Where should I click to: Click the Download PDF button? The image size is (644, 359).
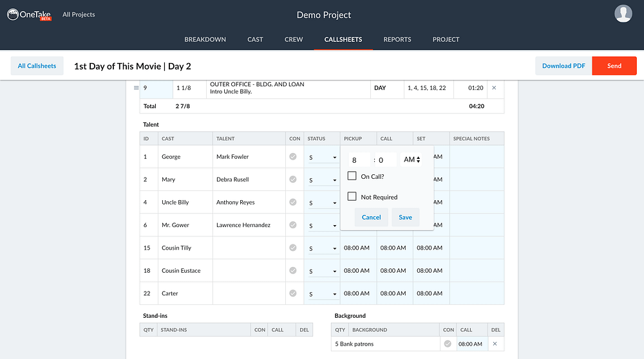tap(563, 66)
